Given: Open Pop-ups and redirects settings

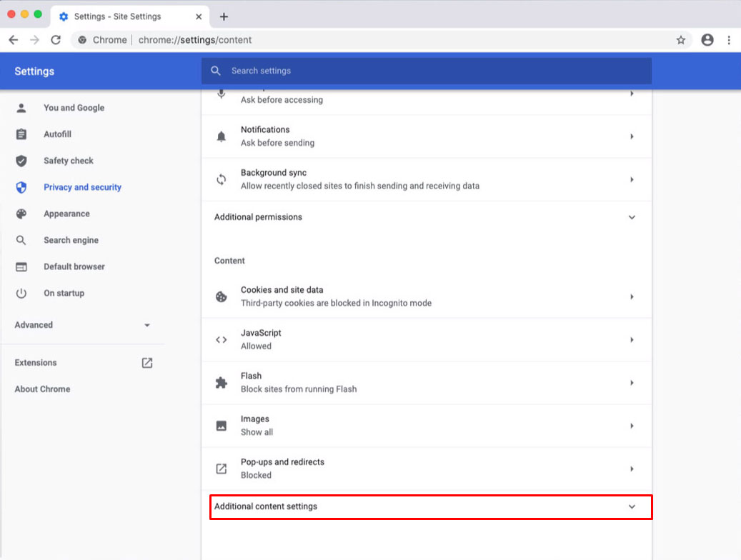Looking at the screenshot, I should (x=427, y=469).
